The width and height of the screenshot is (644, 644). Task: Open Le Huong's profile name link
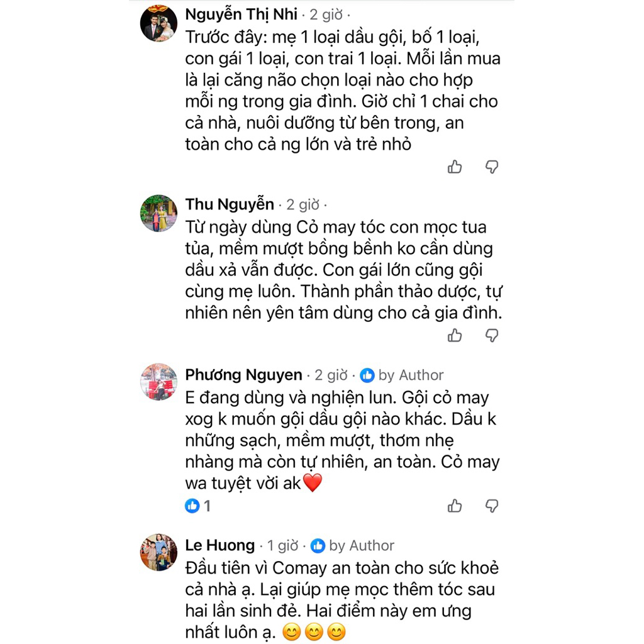pos(220,545)
